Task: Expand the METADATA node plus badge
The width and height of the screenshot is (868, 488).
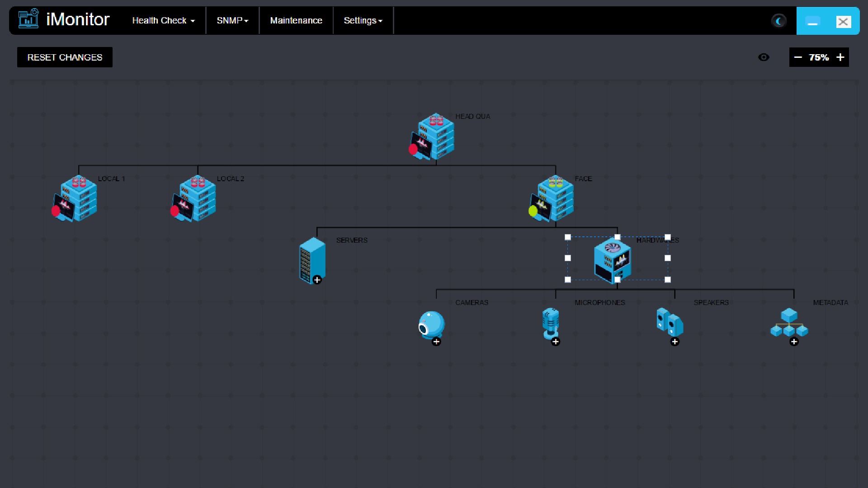Action: tap(794, 342)
